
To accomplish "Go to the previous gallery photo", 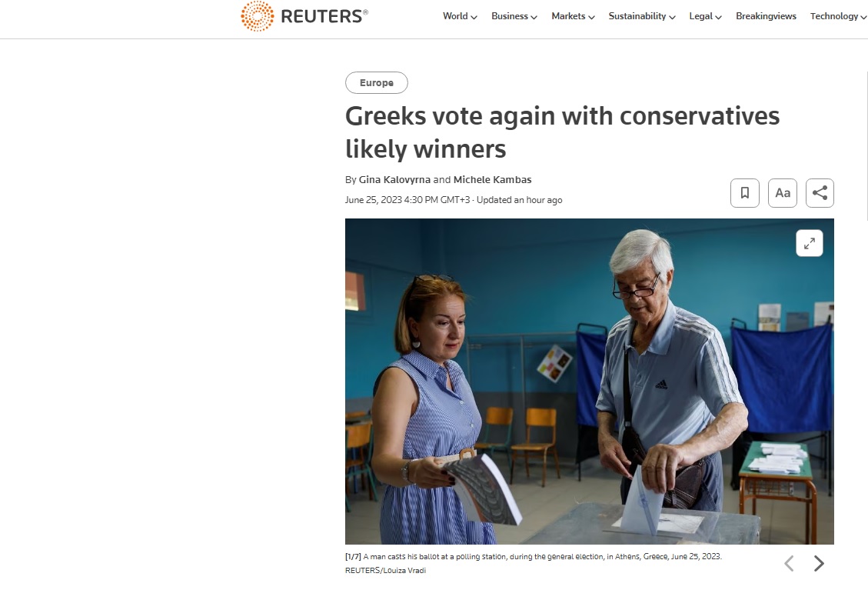I will click(x=789, y=564).
